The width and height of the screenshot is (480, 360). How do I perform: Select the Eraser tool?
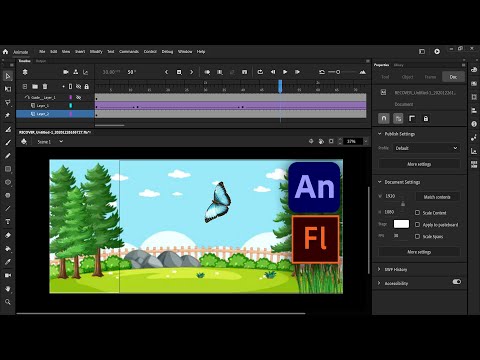coord(8,235)
